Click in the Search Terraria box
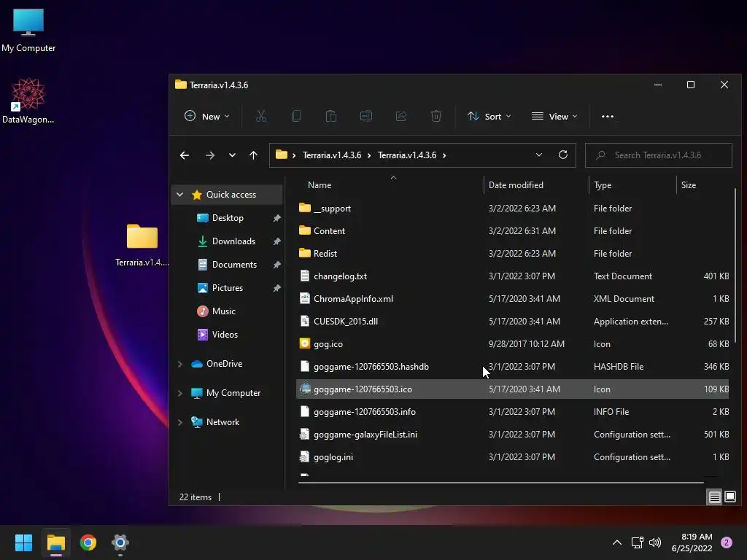Screen dimensions: 747x560 coord(659,155)
